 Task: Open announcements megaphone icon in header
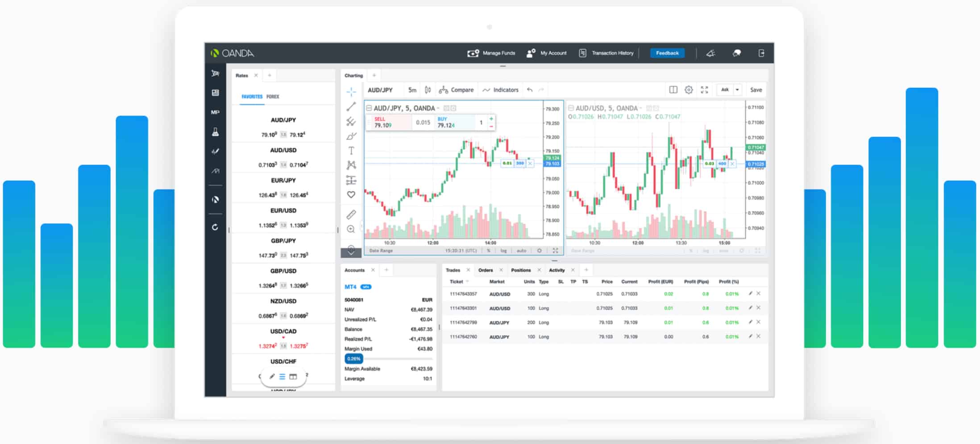pyautogui.click(x=711, y=53)
